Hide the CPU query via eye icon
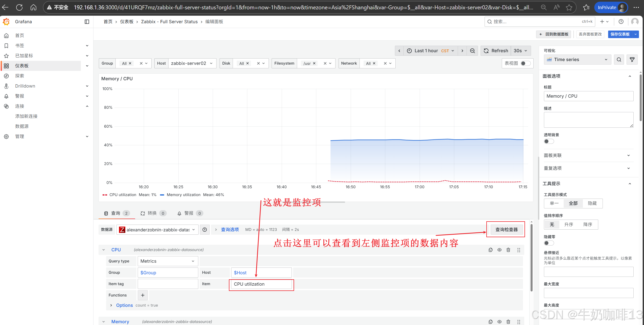 (x=499, y=250)
